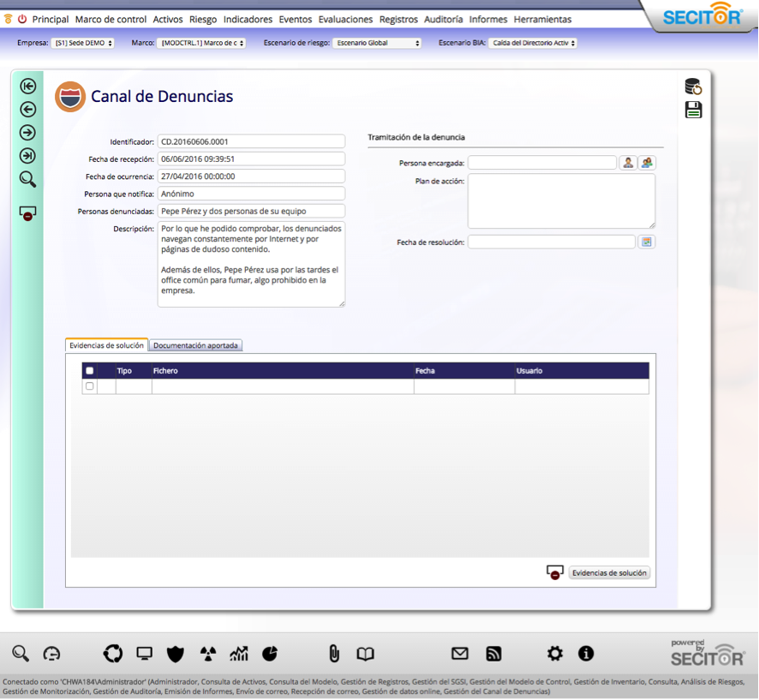The width and height of the screenshot is (759, 700).
Task: Check the first row checkbox in evidence table
Action: pos(90,386)
